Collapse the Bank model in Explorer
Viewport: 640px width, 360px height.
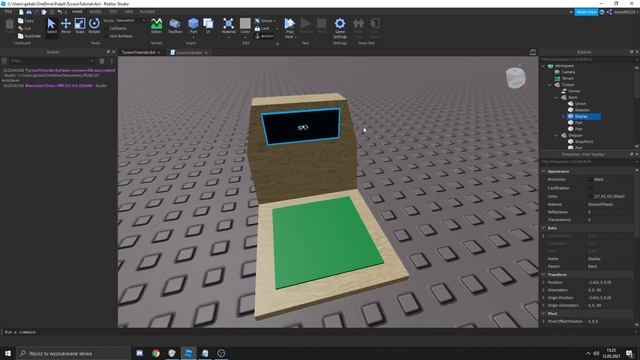[x=557, y=97]
